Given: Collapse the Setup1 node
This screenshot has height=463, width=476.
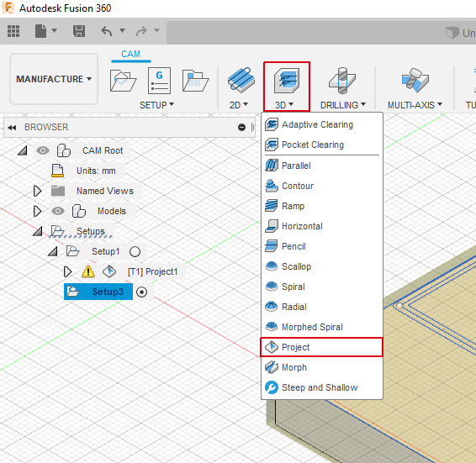Looking at the screenshot, I should 53,251.
